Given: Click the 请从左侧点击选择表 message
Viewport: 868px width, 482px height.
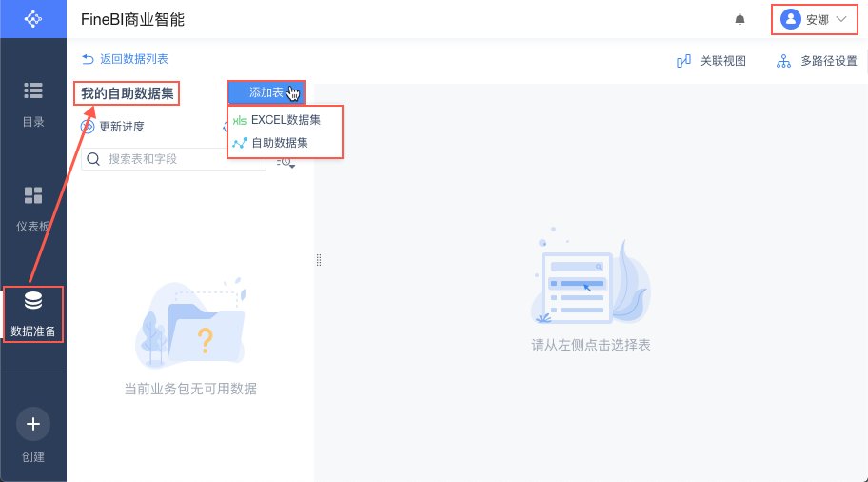Looking at the screenshot, I should coord(591,345).
